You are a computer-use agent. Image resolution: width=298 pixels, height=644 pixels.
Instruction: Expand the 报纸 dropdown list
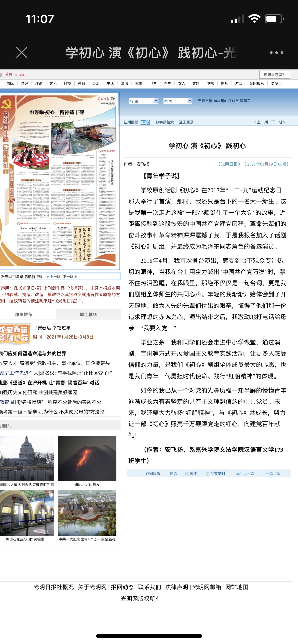pos(156,101)
